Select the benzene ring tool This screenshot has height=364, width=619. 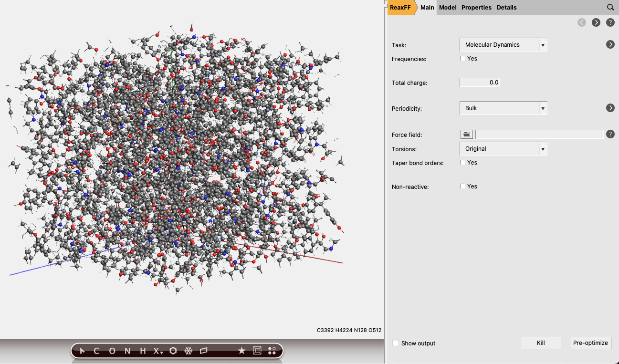pos(173,351)
